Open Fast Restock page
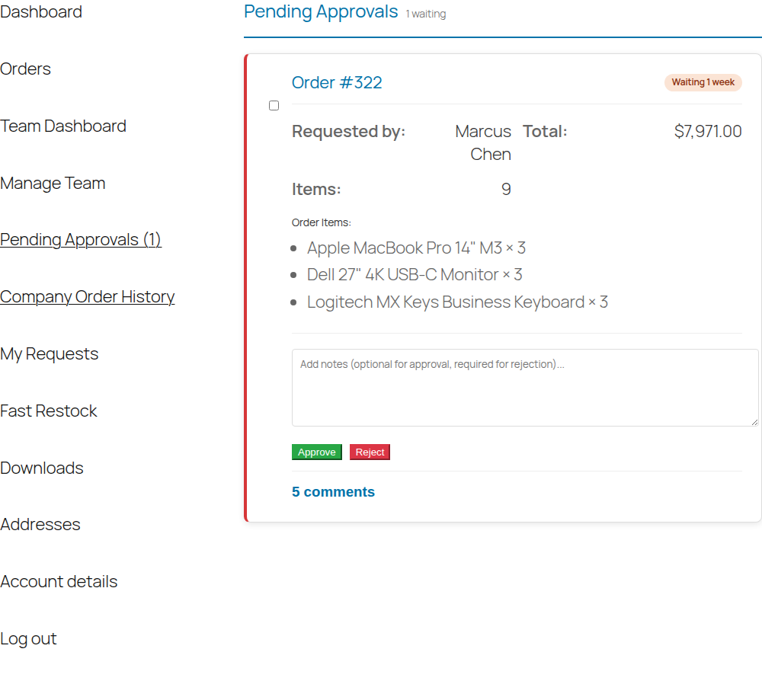Image resolution: width=762 pixels, height=700 pixels. click(x=49, y=411)
